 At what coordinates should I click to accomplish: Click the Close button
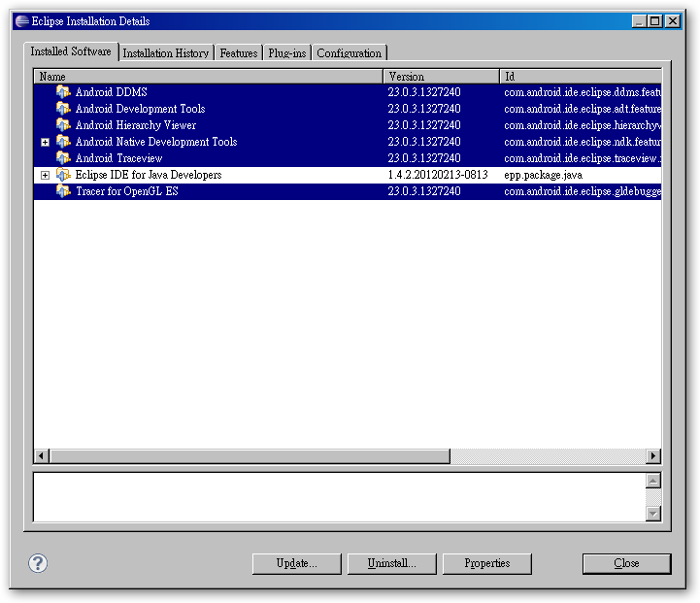pyautogui.click(x=626, y=564)
